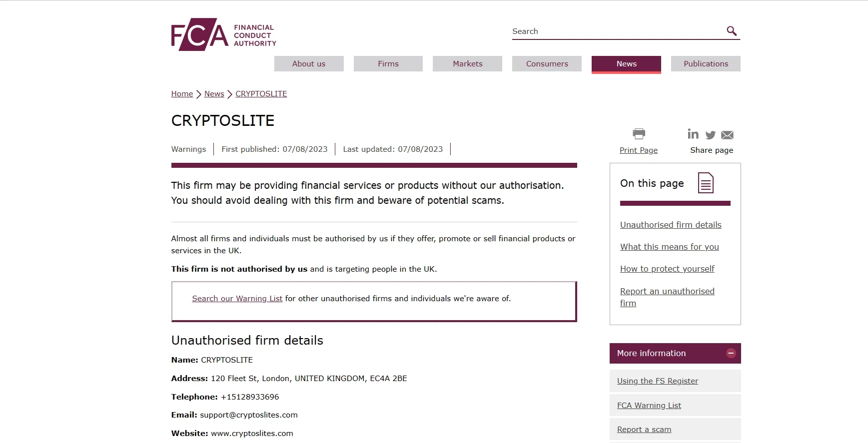
Task: Click the FCA logo
Action: [223, 34]
